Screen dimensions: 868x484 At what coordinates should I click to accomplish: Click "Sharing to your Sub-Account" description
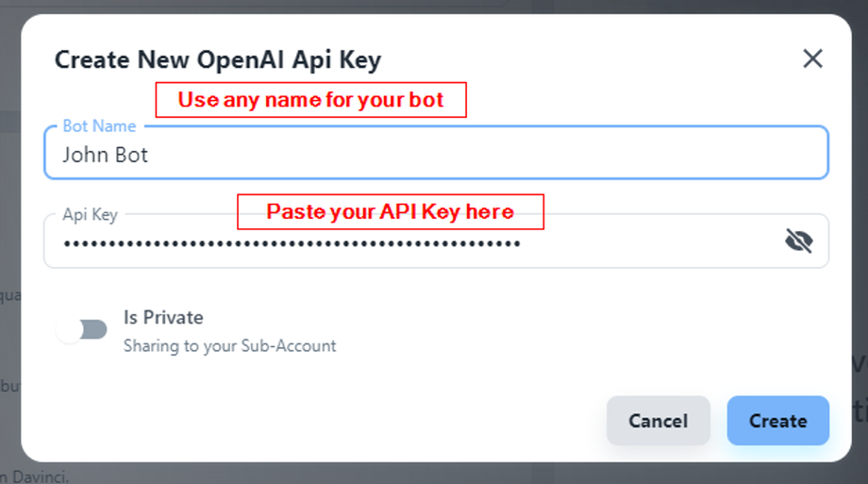(229, 346)
